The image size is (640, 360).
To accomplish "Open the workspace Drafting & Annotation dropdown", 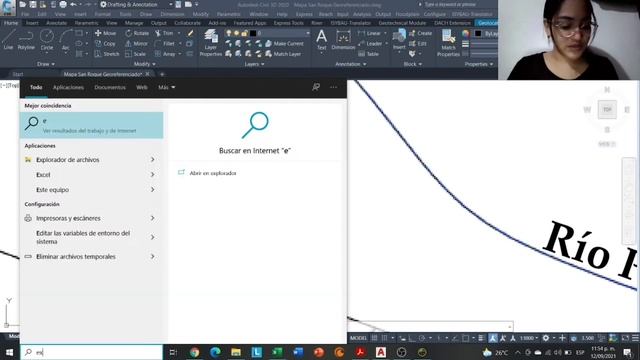I will coord(137,4).
